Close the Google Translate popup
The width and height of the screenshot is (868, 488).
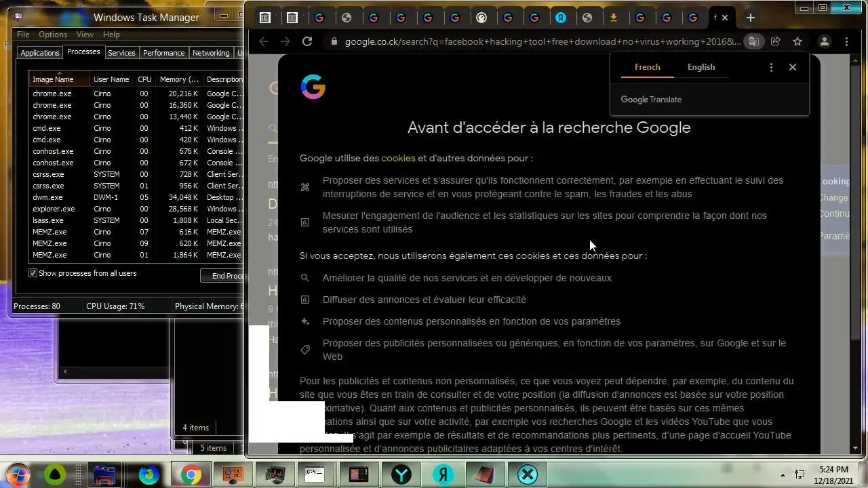(793, 67)
